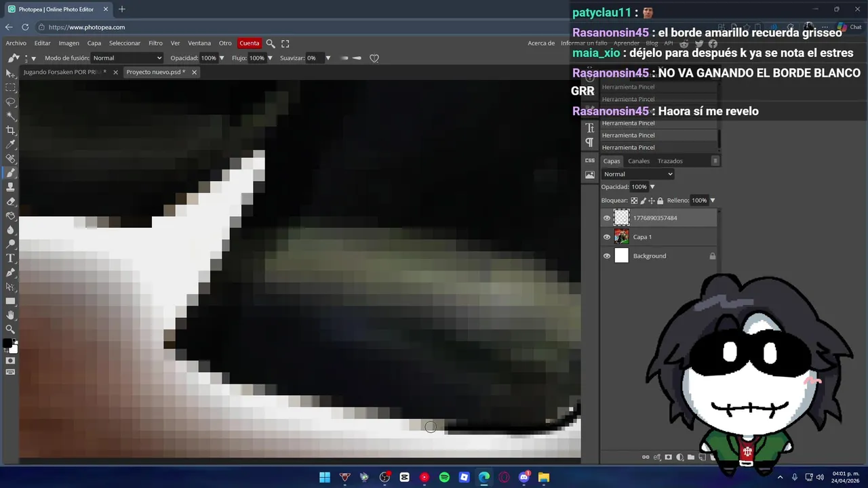Switch to the Trazados tab
The width and height of the screenshot is (868, 488).
point(670,161)
